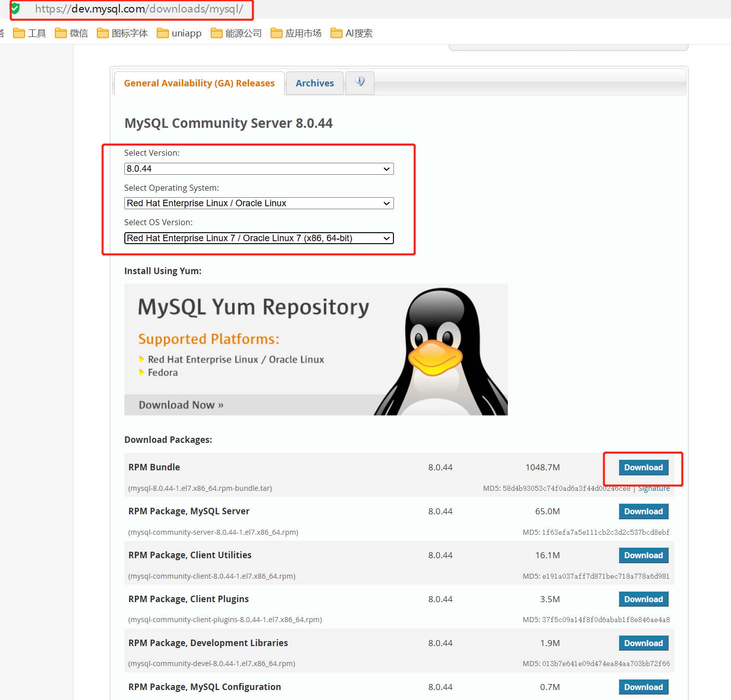Switch to General Availability (GA) Releases tab
Image resolution: width=731 pixels, height=700 pixels.
[x=199, y=83]
